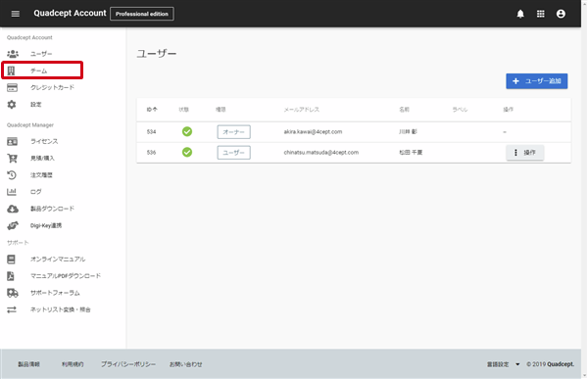Image resolution: width=588 pixels, height=379 pixels.
Task: Click the ユーザー追加 button
Action: (537, 81)
